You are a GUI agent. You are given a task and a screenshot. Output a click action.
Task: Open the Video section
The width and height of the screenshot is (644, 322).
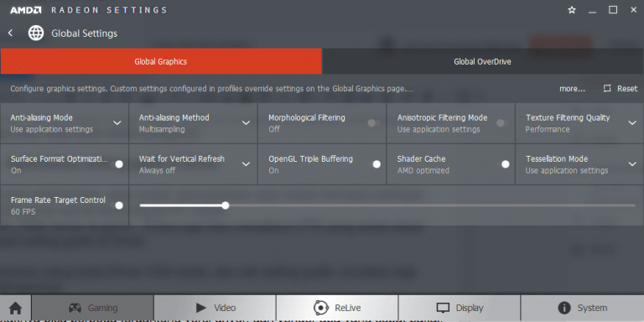215,308
